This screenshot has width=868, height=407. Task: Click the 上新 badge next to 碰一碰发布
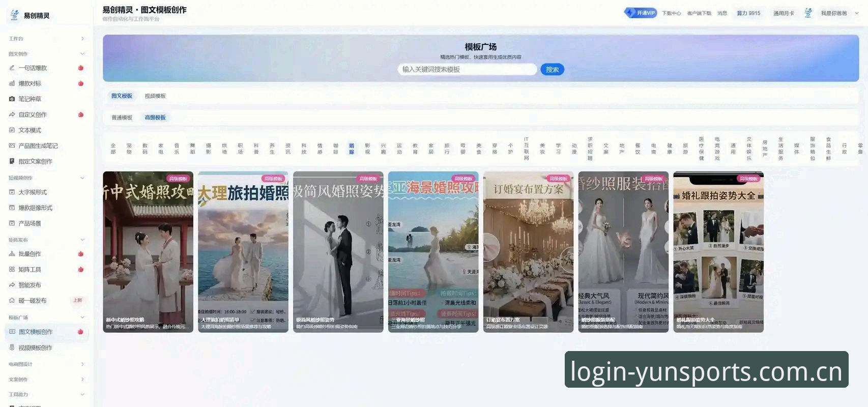[78, 300]
